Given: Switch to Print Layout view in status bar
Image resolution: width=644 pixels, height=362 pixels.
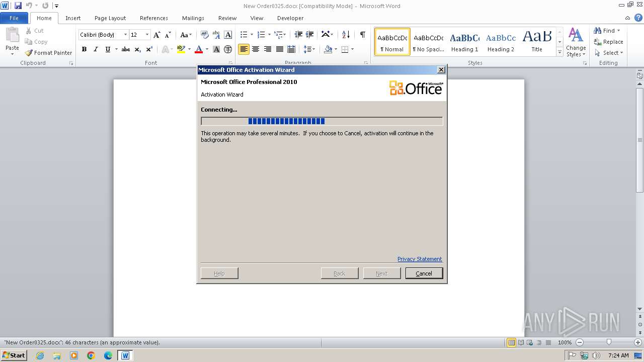Looking at the screenshot, I should pyautogui.click(x=512, y=342).
